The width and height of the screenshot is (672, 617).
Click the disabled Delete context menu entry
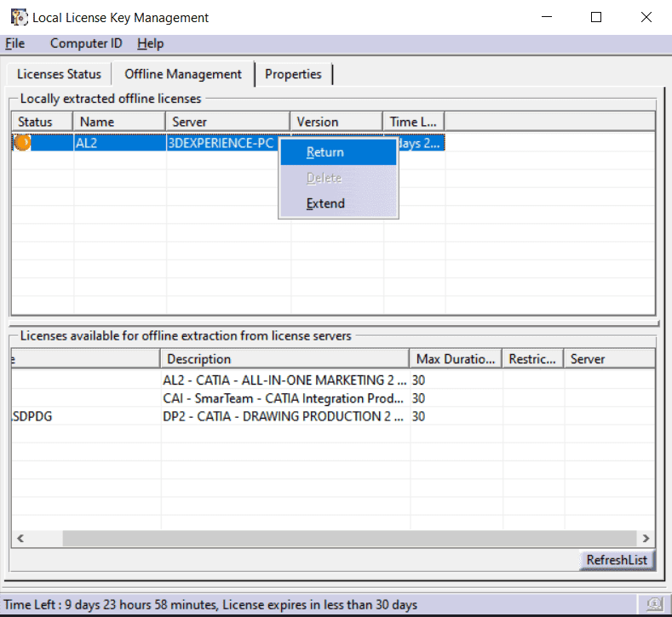338,178
